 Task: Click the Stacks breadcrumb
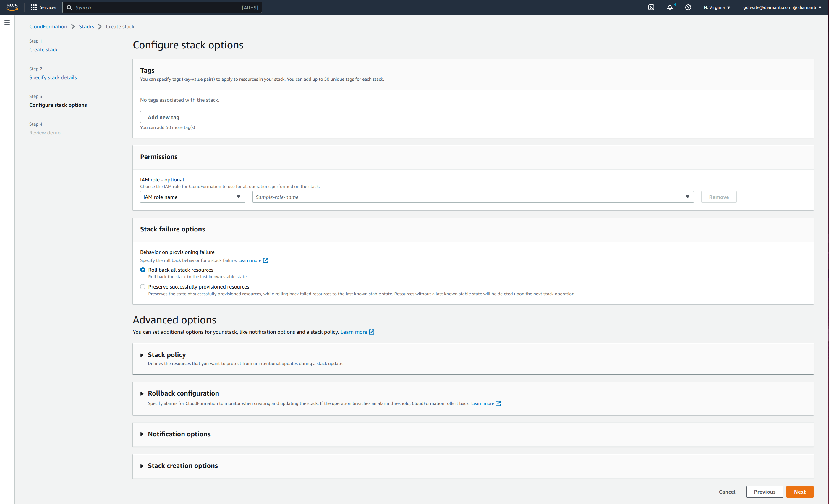[86, 27]
